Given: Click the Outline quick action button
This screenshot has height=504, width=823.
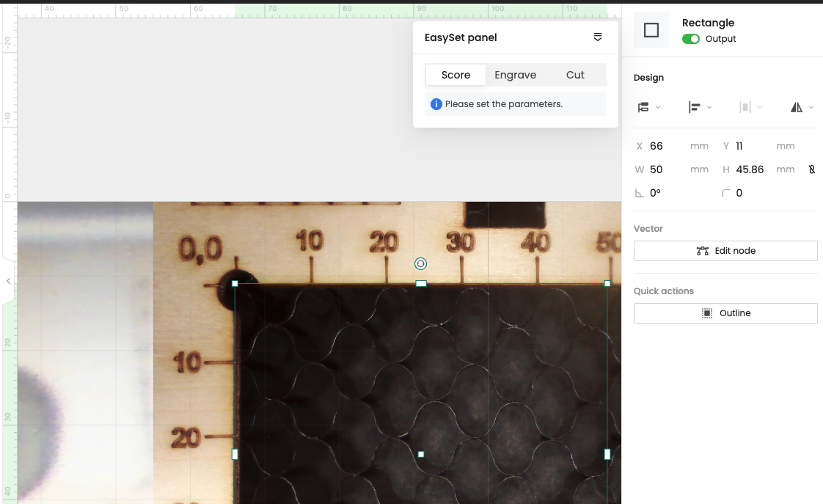Looking at the screenshot, I should click(725, 313).
